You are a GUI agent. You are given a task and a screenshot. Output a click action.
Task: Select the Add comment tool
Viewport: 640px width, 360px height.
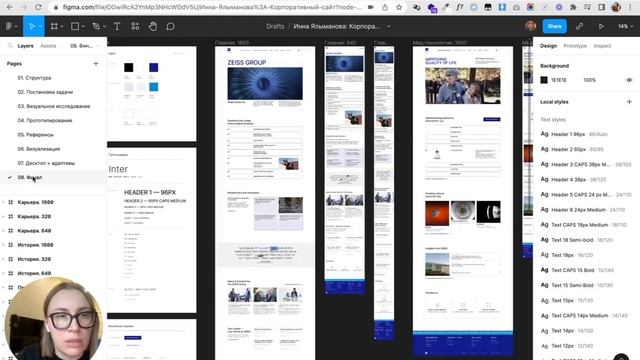170,26
